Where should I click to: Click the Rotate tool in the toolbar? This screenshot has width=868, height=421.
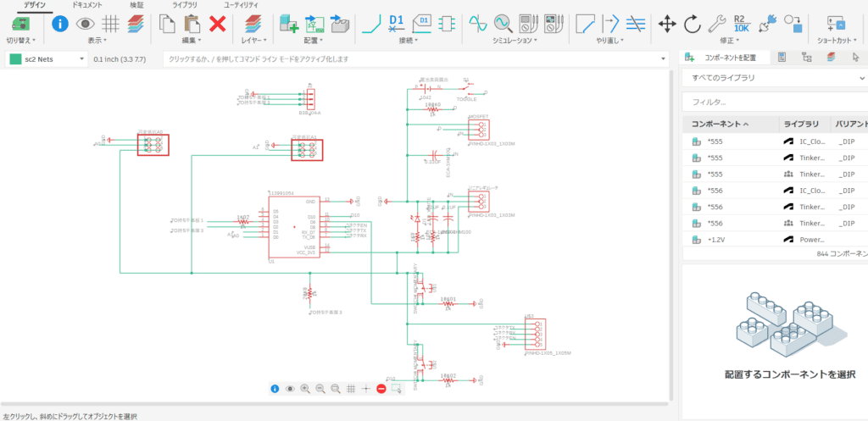692,23
